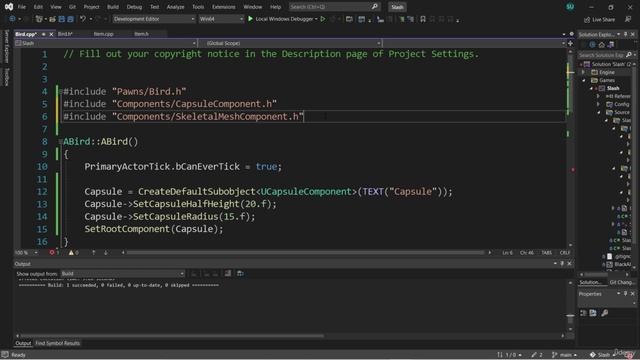
Task: Select the Slash project in Solution Explorer
Action: click(x=613, y=88)
